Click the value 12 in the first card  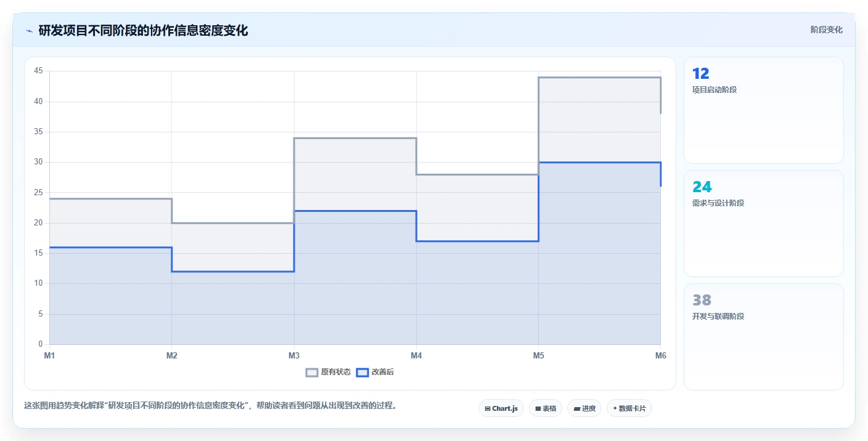(701, 74)
